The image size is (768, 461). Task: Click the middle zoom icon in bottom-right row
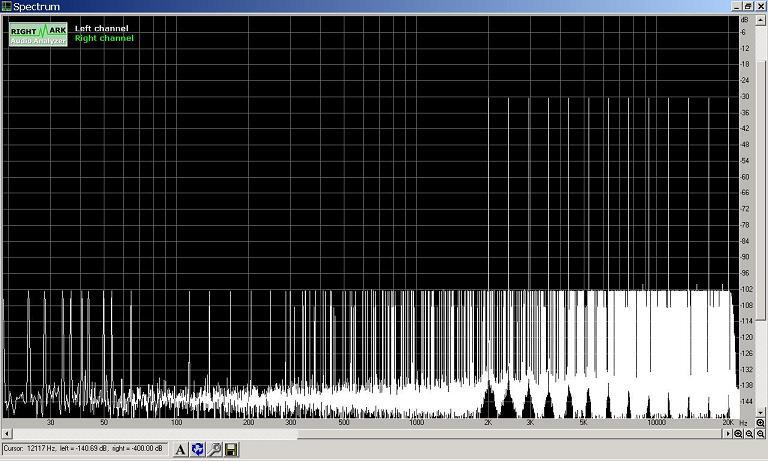click(x=749, y=434)
